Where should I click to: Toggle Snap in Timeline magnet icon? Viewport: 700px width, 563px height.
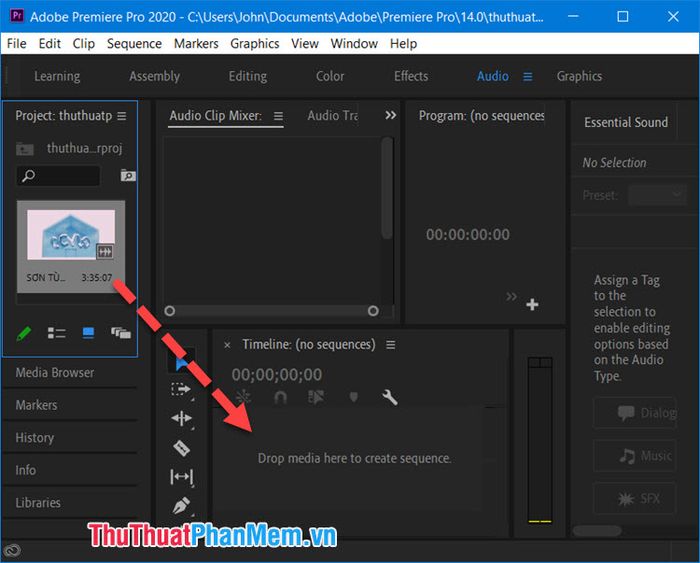tap(280, 397)
